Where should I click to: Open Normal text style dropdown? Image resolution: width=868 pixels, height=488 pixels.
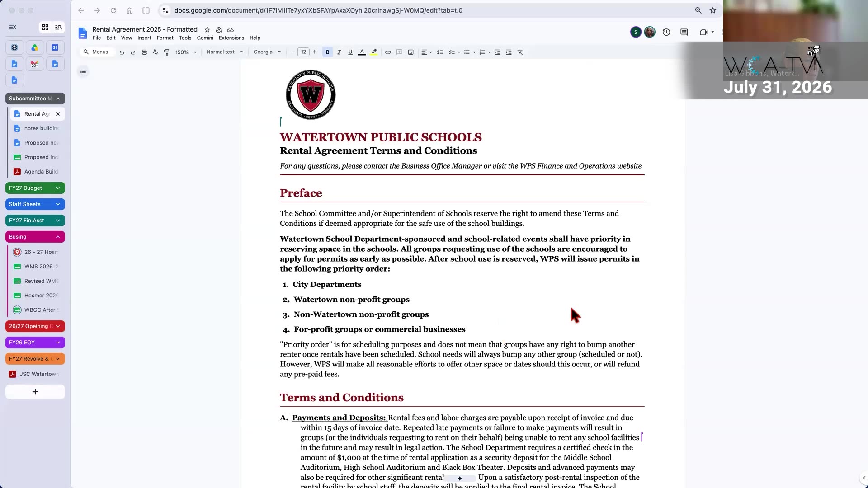[225, 52]
